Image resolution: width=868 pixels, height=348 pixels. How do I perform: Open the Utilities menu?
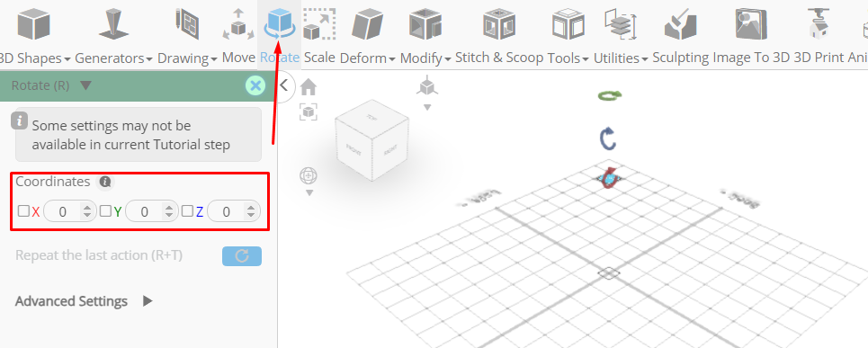point(621,58)
